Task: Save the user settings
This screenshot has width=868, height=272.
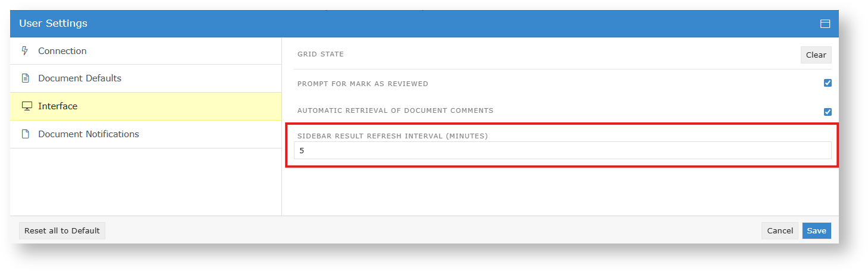Action: click(816, 230)
